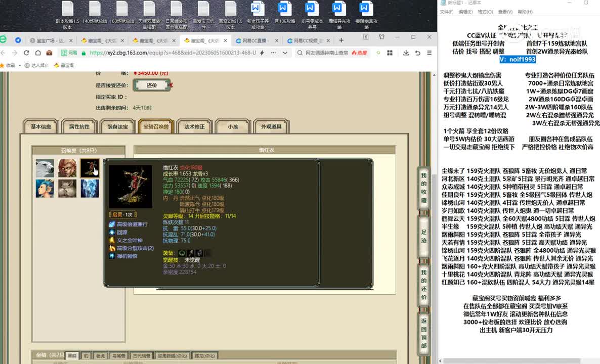The height and width of the screenshot is (364, 600).
Task: Open the brown briefcase icon in the toolbar
Action: [x=50, y=53]
